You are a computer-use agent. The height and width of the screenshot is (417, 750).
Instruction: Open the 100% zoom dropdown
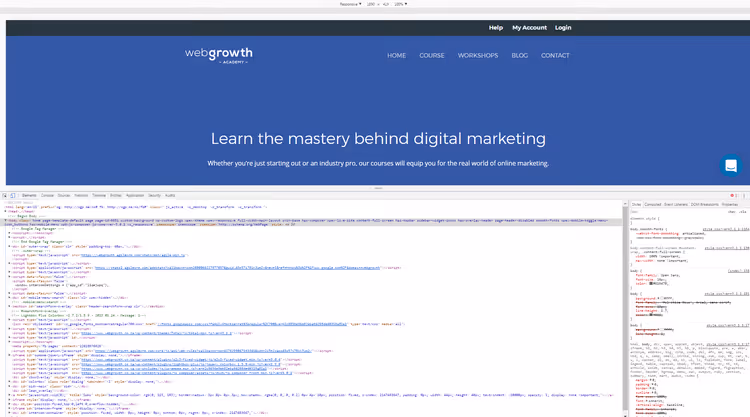400,4
